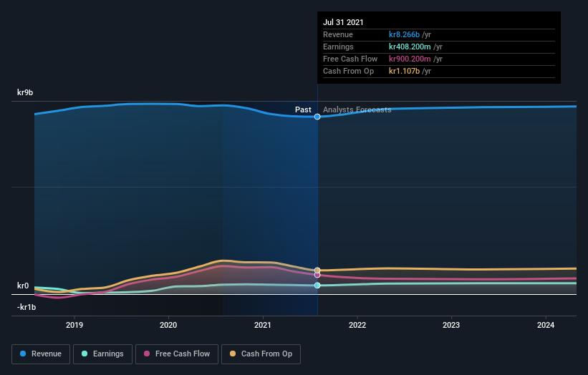The image size is (588, 375).
Task: Toggle the Cash From Op legend button
Action: (x=261, y=354)
